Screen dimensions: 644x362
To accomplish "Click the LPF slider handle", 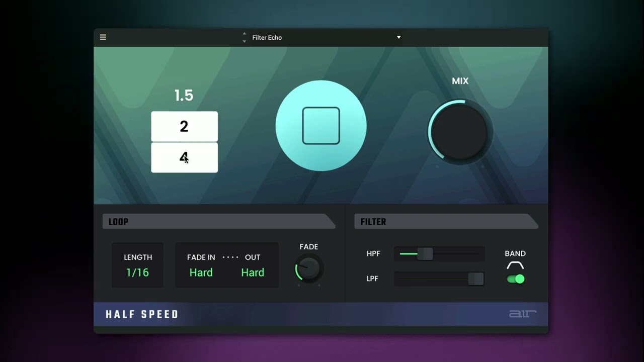I will tap(475, 279).
